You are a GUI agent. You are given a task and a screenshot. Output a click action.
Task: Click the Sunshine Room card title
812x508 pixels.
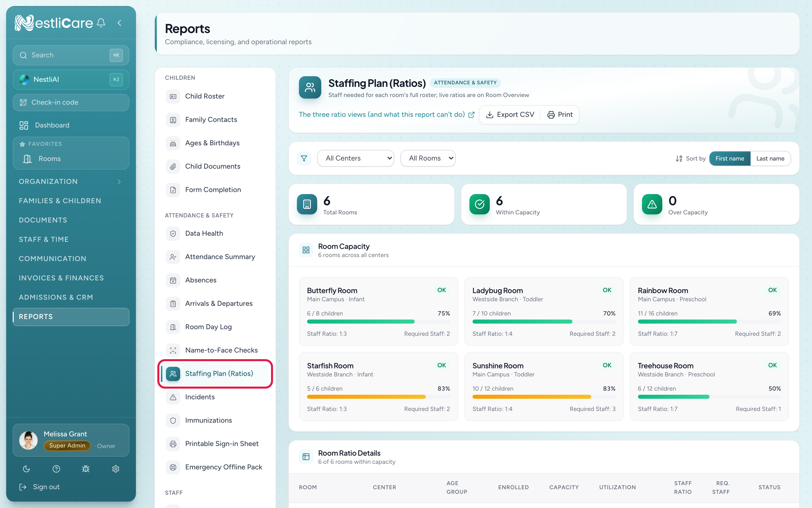[x=498, y=366]
